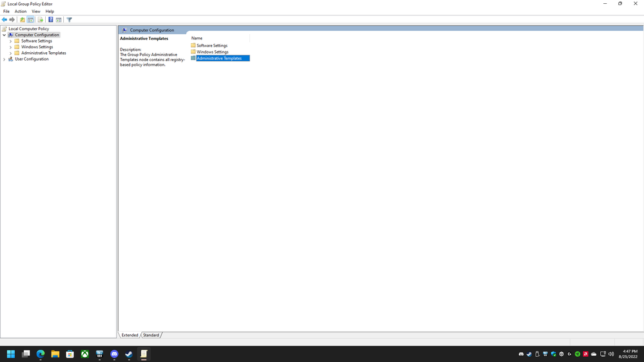Open the Windows Start menu

click(11, 354)
